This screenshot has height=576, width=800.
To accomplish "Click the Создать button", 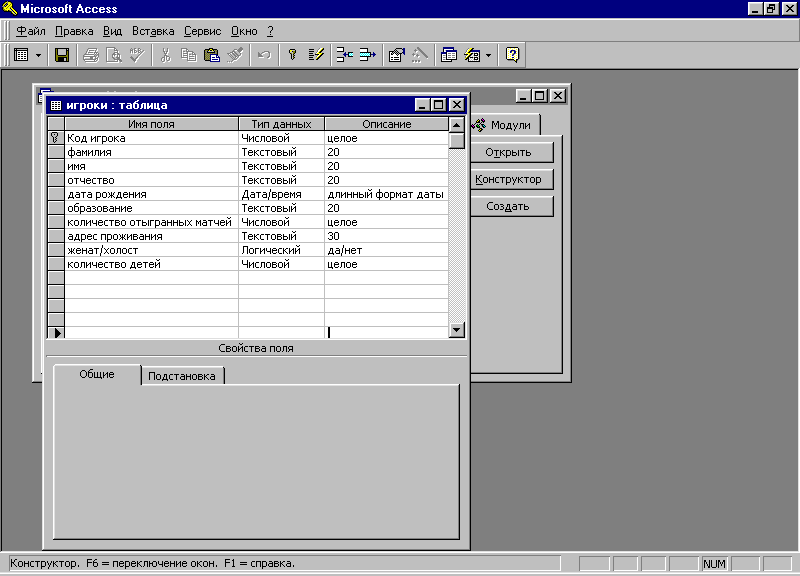I will click(x=511, y=206).
